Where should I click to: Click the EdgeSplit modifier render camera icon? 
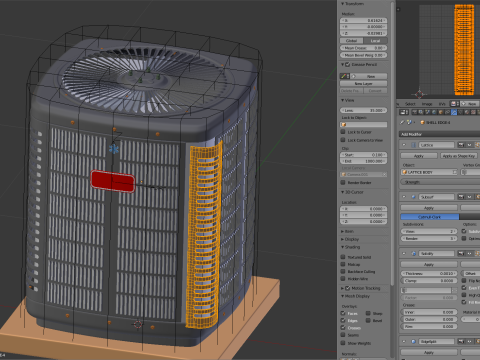click(x=461, y=341)
